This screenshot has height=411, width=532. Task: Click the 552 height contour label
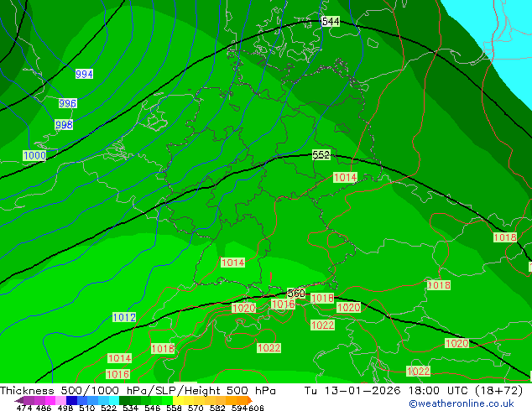(321, 155)
